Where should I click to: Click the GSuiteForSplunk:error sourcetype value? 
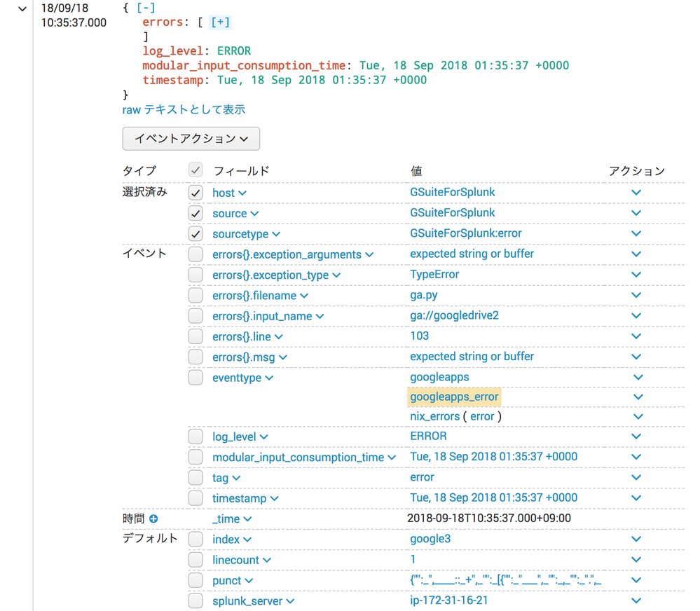[465, 233]
